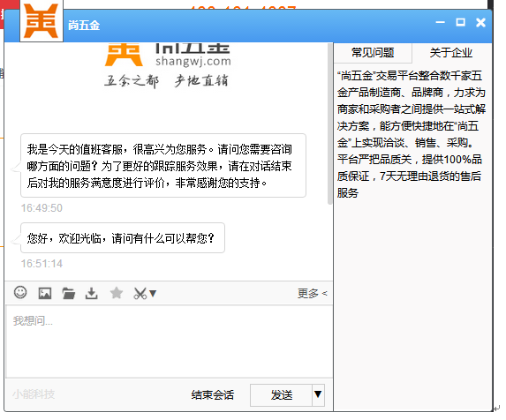Click the orange 尚五金 logo in title bar

pos(42,21)
